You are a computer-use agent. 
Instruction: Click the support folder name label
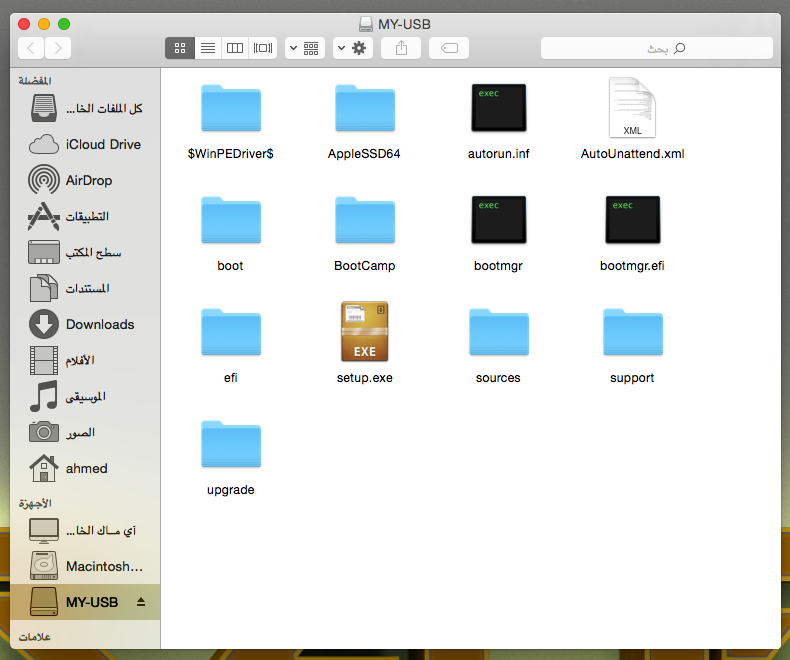(x=632, y=378)
